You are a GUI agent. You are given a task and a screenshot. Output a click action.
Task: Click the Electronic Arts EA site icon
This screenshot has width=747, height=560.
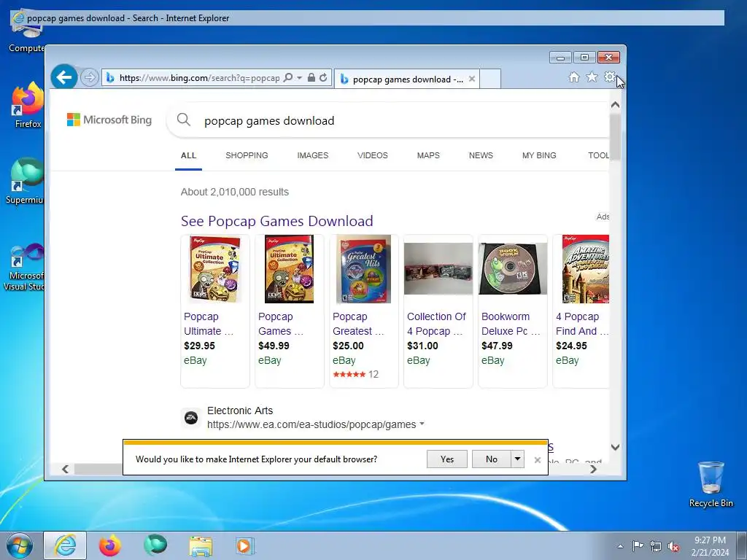tap(191, 418)
